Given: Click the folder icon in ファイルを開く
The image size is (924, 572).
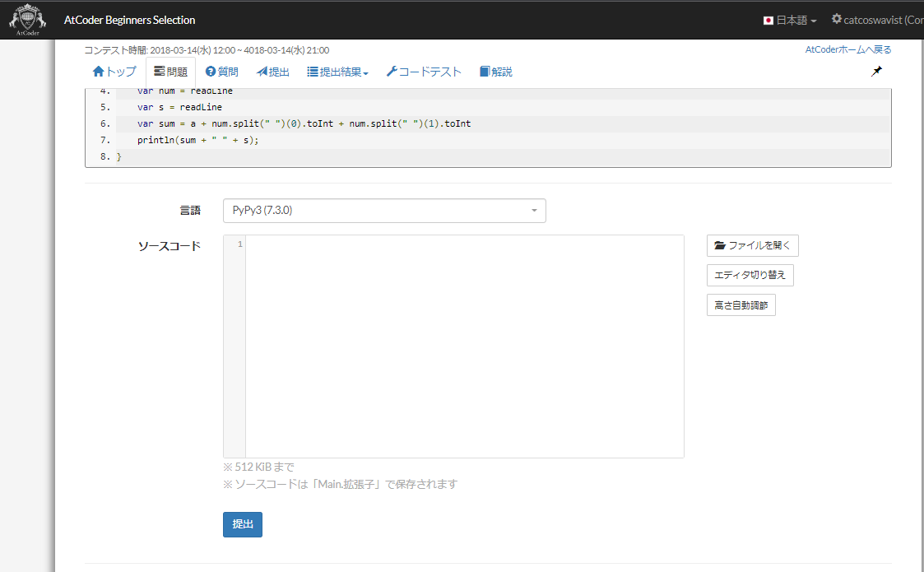Looking at the screenshot, I should pyautogui.click(x=719, y=245).
